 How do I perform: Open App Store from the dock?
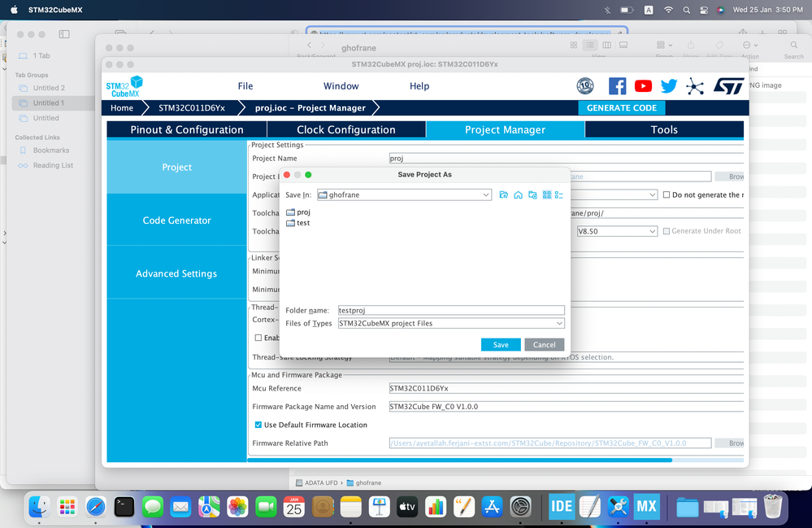(492, 507)
